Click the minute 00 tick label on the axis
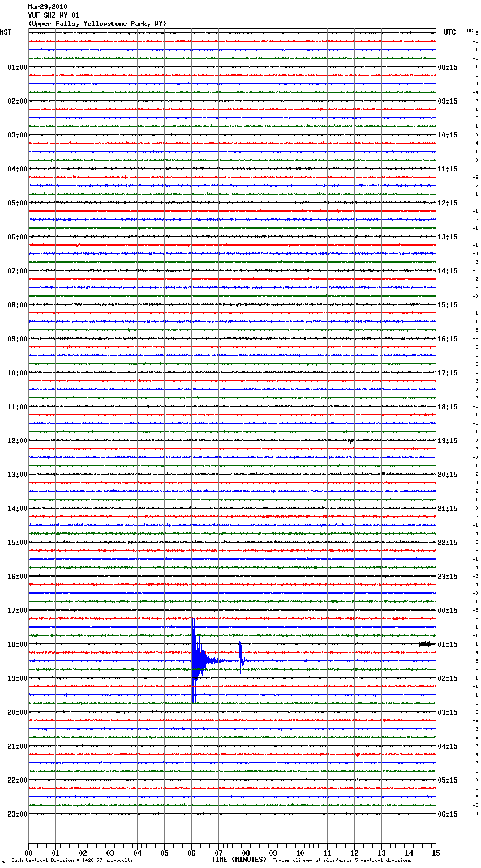Screen dimensions: 481x868 click(28, 853)
